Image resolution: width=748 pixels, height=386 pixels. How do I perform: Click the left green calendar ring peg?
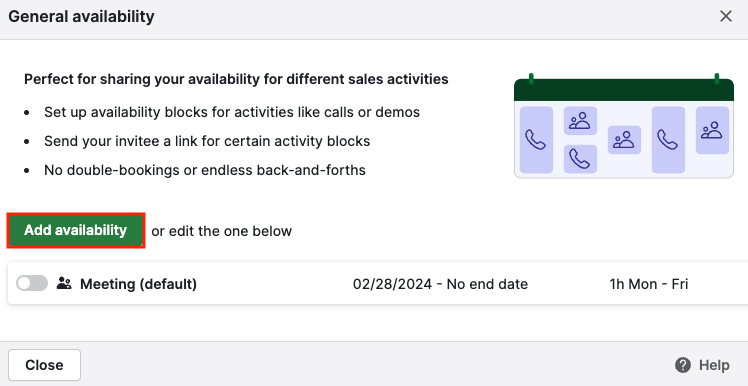pyautogui.click(x=531, y=79)
